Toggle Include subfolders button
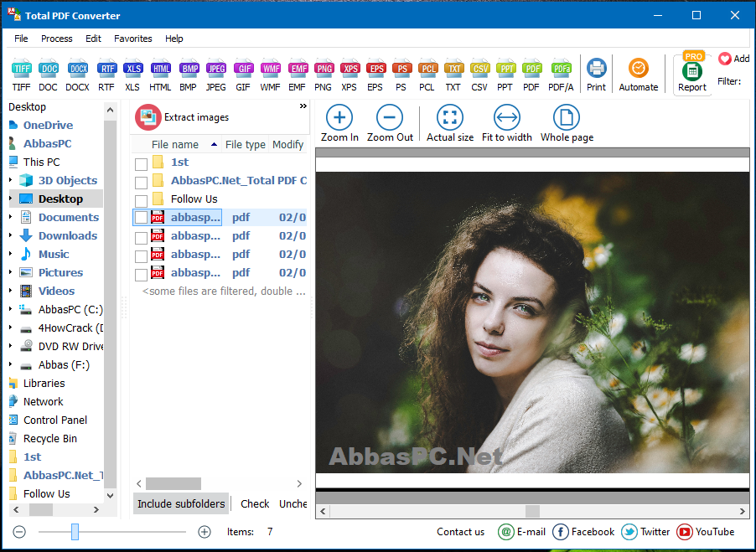Image resolution: width=756 pixels, height=552 pixels. click(181, 503)
